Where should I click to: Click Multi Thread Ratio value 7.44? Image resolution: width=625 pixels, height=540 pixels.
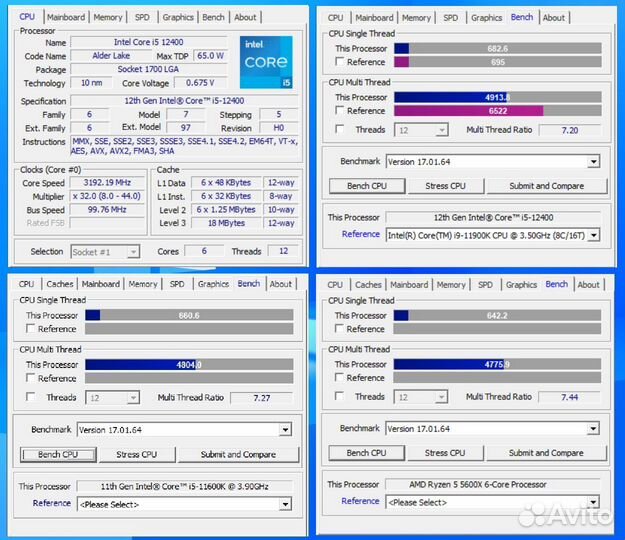coord(569,397)
